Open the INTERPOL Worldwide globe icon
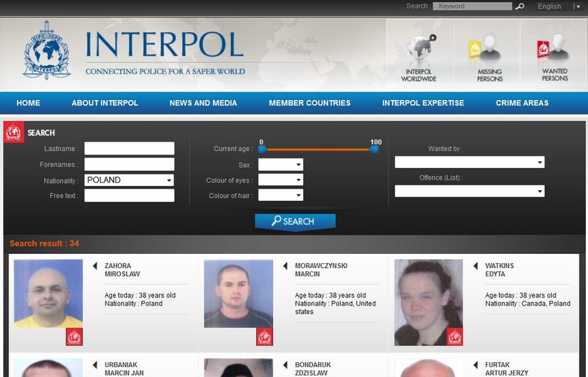Screen dimensions: 588x377 pyautogui.click(x=422, y=48)
